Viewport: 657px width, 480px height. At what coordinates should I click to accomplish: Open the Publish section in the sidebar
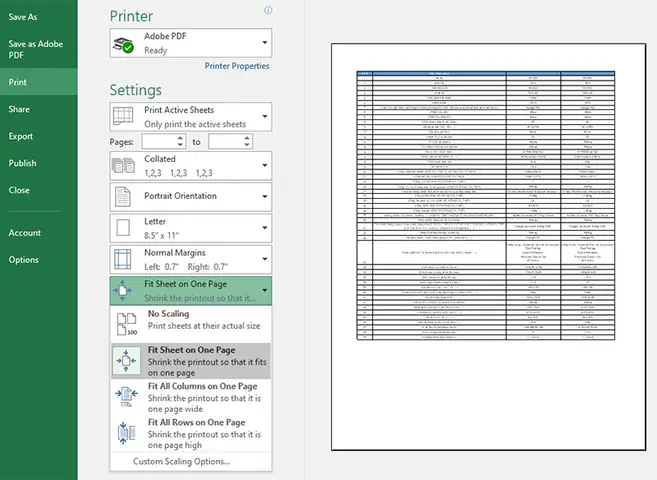[39, 163]
